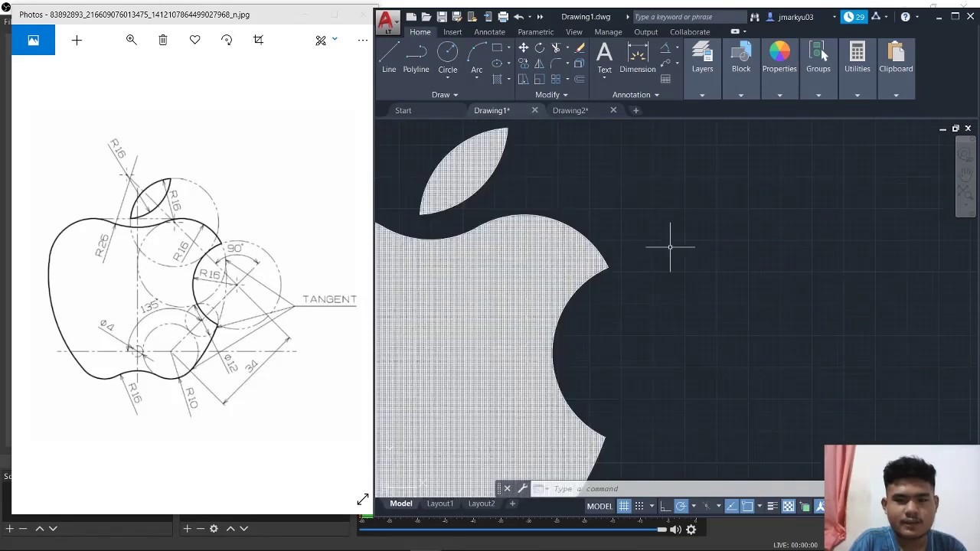Add a new drawing tab with plus
Viewport: 980px width, 551px height.
pyautogui.click(x=635, y=110)
